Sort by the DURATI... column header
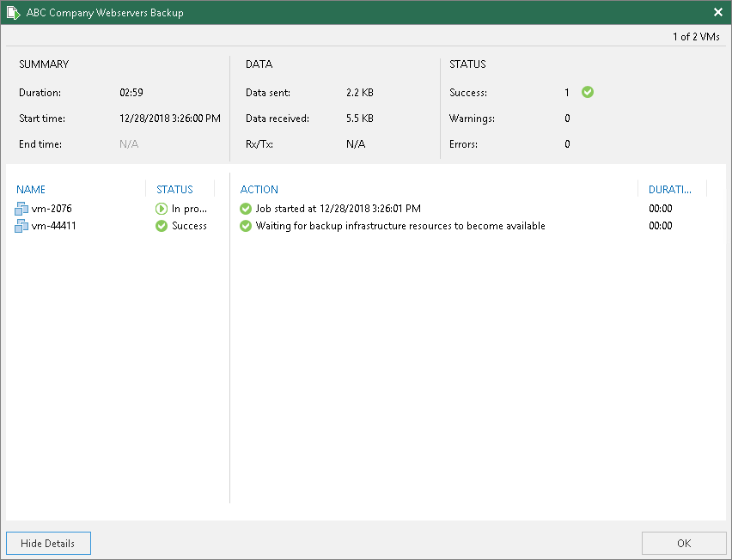Screen dimensions: 732x560 click(670, 190)
